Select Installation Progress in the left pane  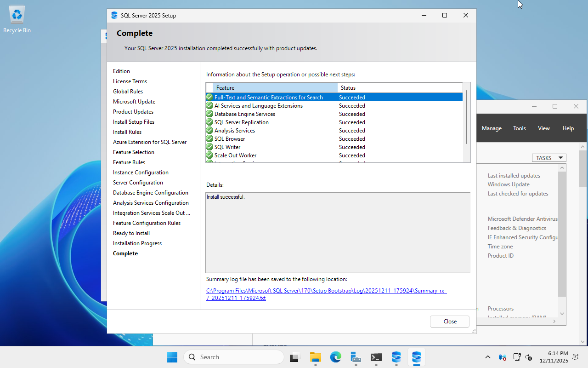coord(137,243)
